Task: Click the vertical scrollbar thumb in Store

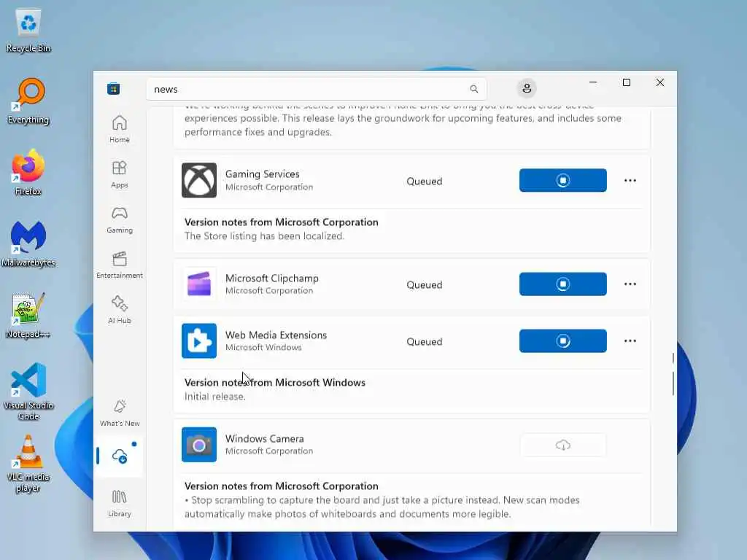Action: point(673,384)
